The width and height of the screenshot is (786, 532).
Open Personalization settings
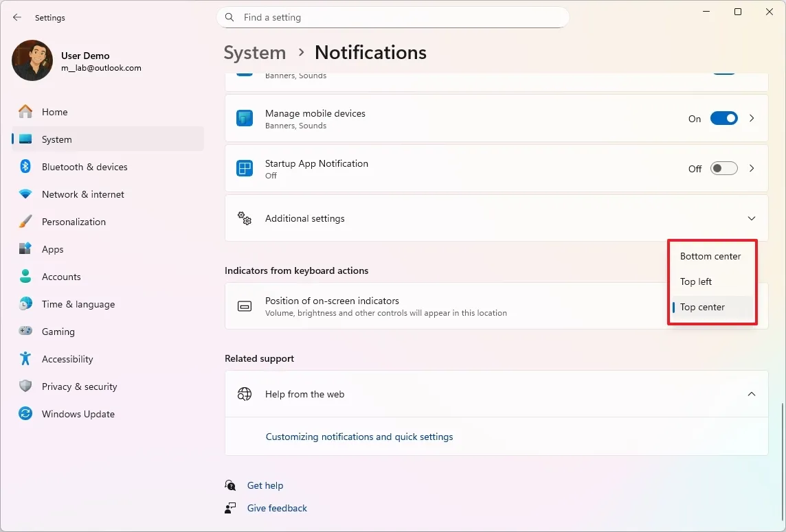(x=74, y=222)
